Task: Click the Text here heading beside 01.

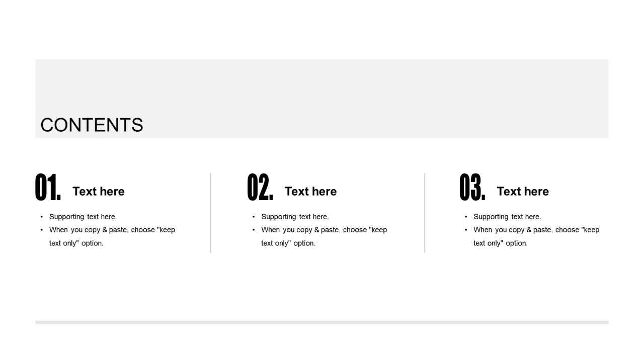Action: [x=99, y=192]
